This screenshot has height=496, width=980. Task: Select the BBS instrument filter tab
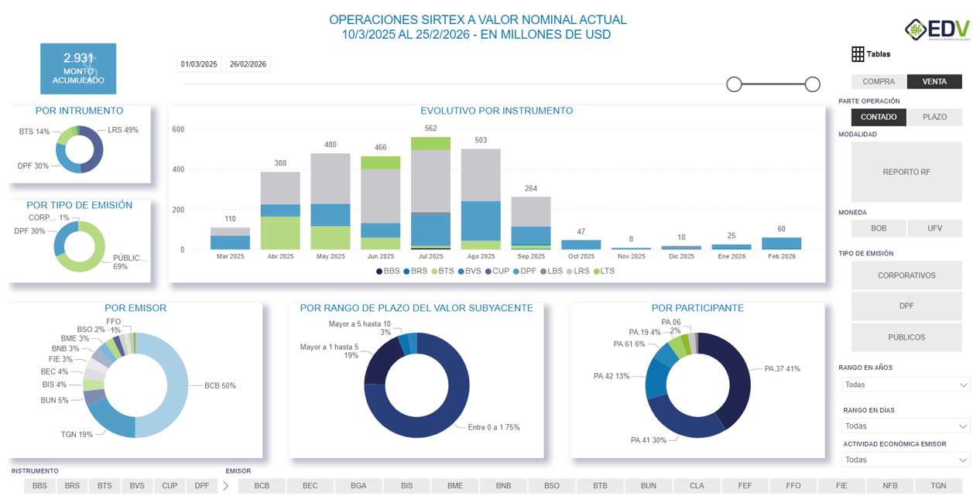(x=39, y=485)
